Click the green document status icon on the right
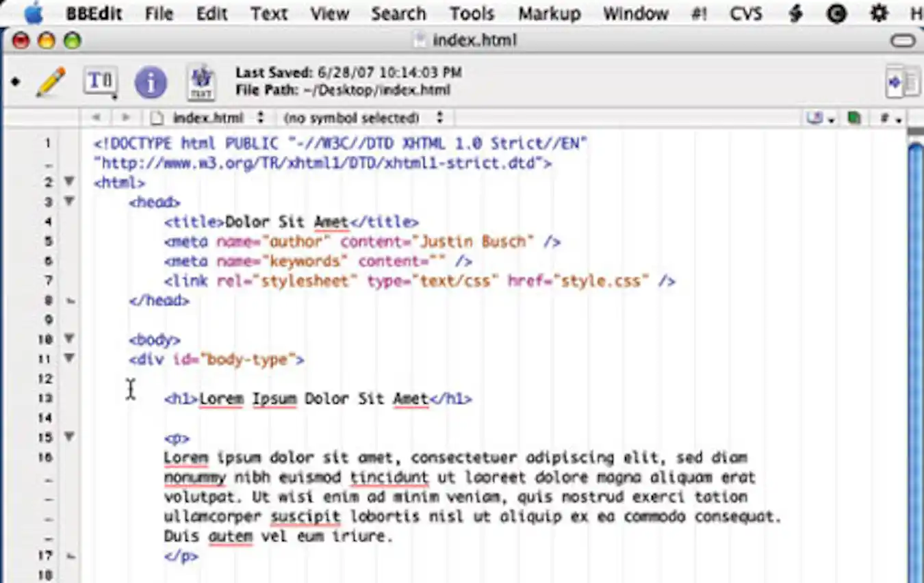 (853, 117)
